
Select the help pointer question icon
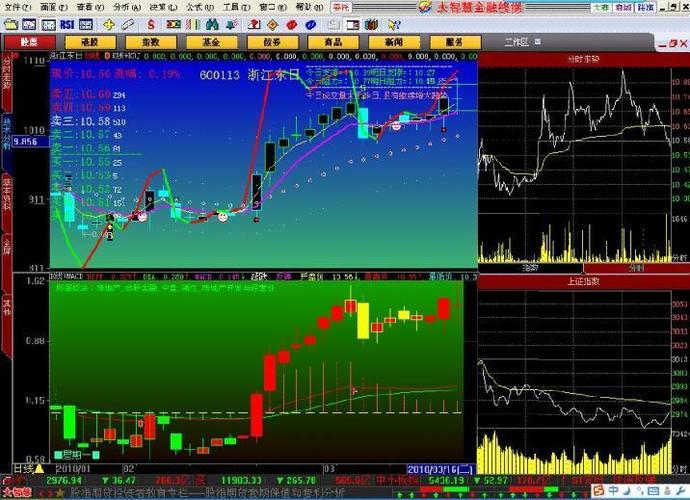click(x=394, y=25)
